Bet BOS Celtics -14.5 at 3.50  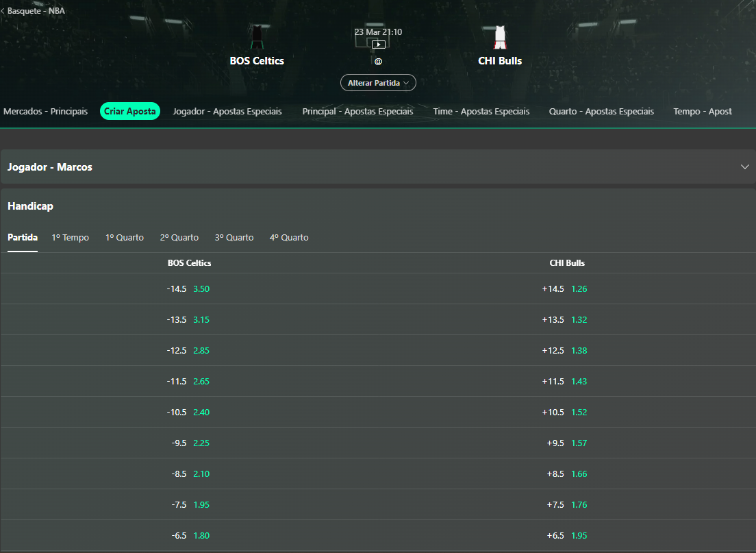click(x=190, y=288)
